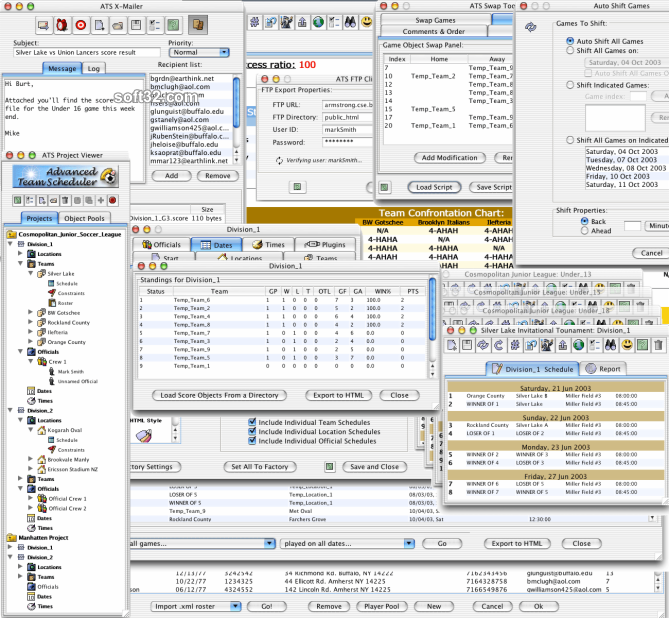
Task: Open the 'all games...' filter dropdown
Action: (x=202, y=543)
